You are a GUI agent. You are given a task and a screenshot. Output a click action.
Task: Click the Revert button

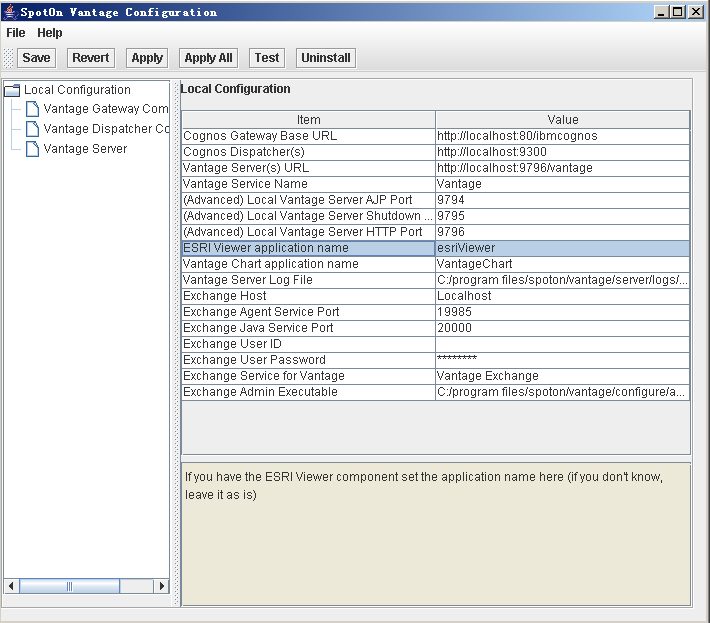[91, 58]
